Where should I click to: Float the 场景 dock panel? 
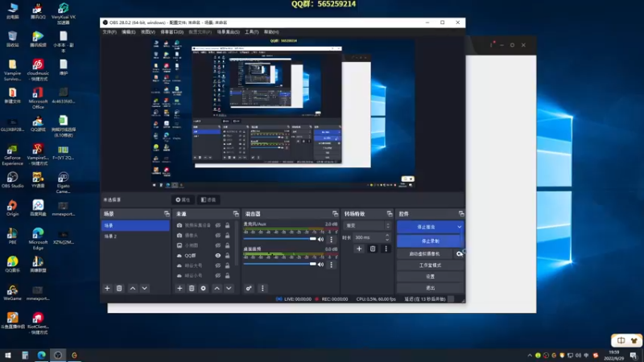(x=167, y=214)
